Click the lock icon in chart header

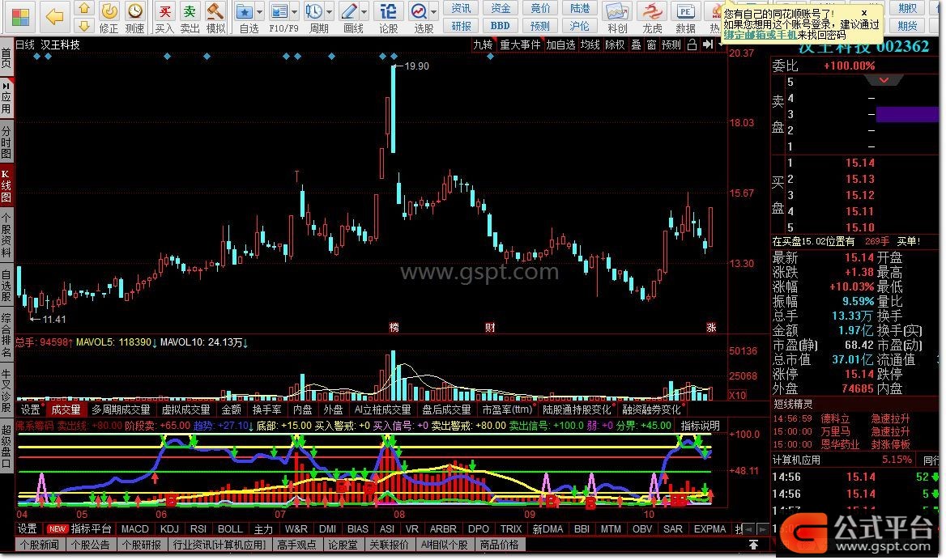click(x=692, y=45)
